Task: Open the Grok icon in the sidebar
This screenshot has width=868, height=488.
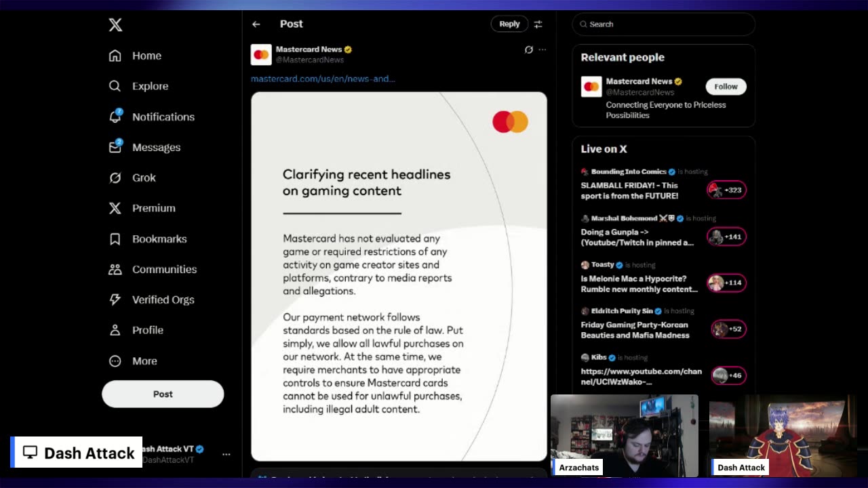Action: point(115,178)
